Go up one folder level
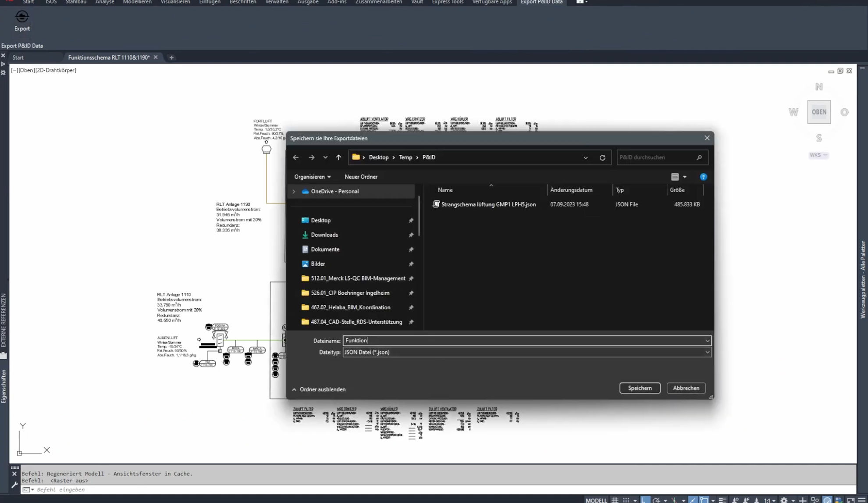 point(338,157)
